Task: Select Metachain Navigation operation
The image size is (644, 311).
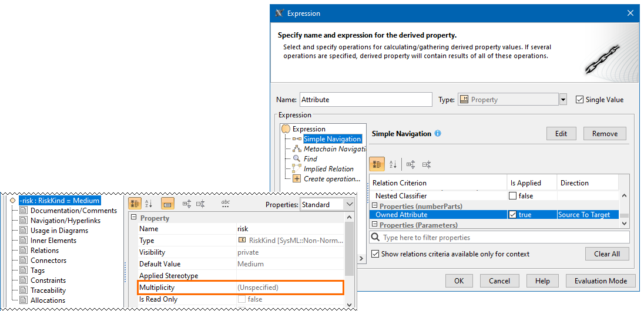Action: point(335,149)
